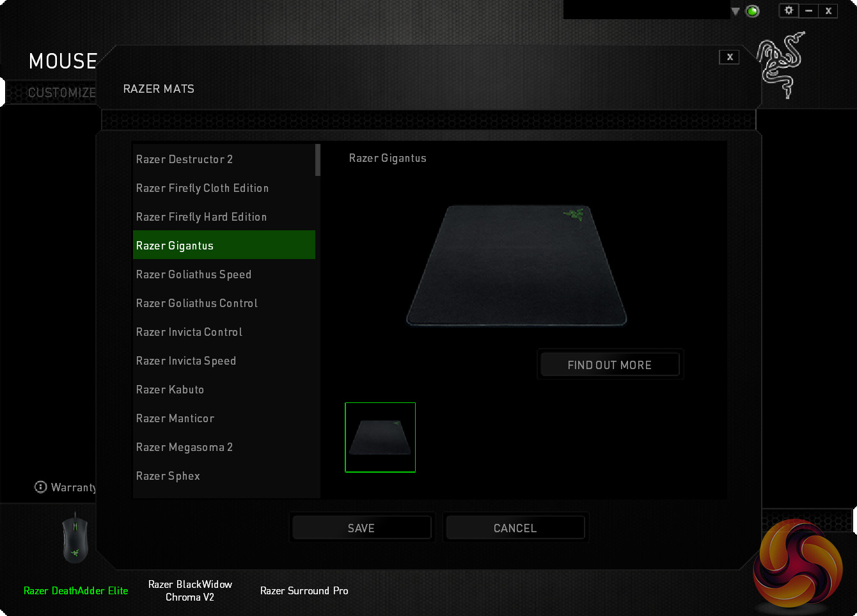The height and width of the screenshot is (616, 857).
Task: Pick Razer Invicta Control
Action: pyautogui.click(x=224, y=332)
